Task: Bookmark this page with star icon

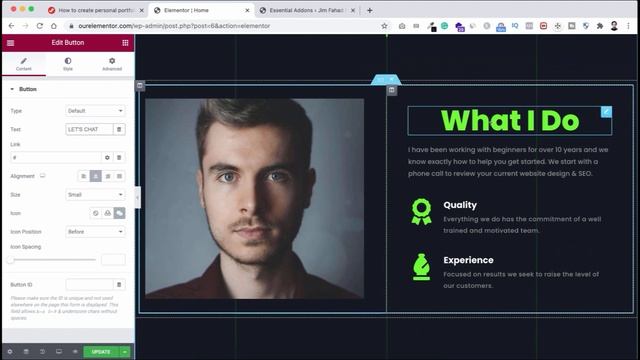Action: pyautogui.click(x=384, y=26)
